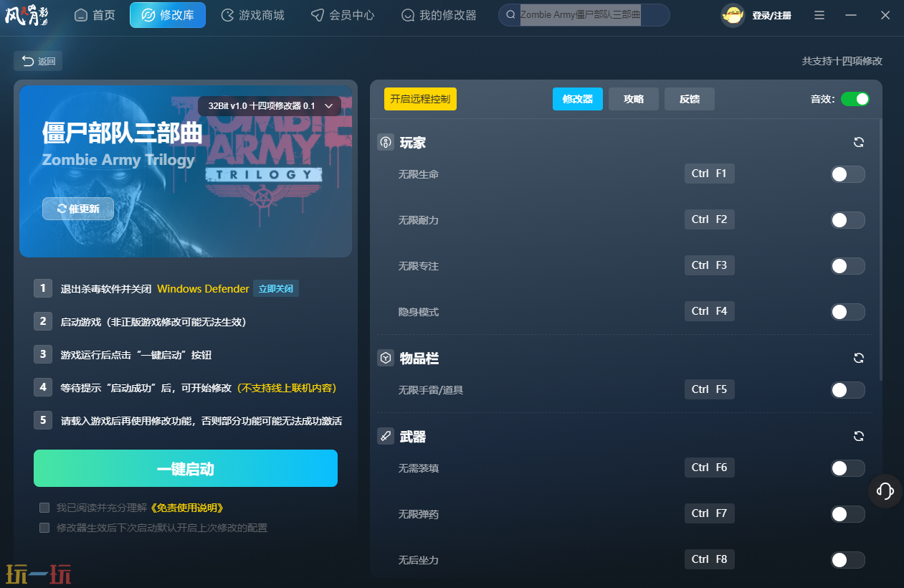Viewport: 904px width, 588px height.
Task: Click the 物品栏 cube icon
Action: [x=386, y=358]
